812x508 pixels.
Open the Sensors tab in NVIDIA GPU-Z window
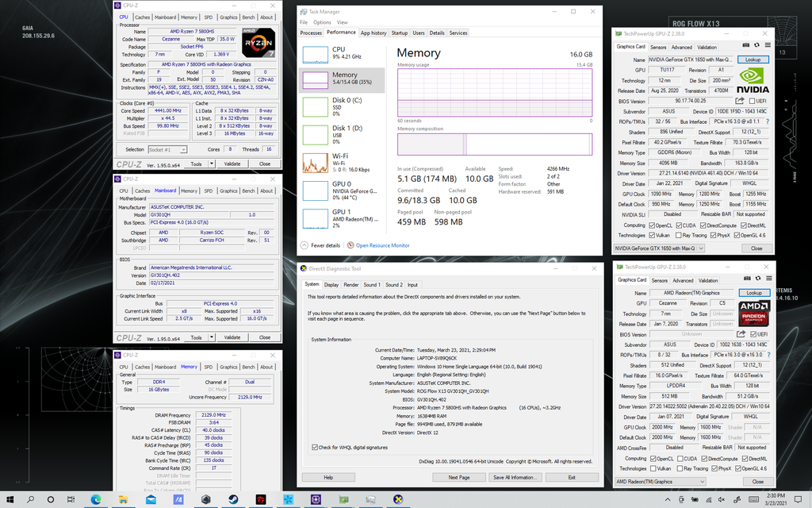(658, 47)
